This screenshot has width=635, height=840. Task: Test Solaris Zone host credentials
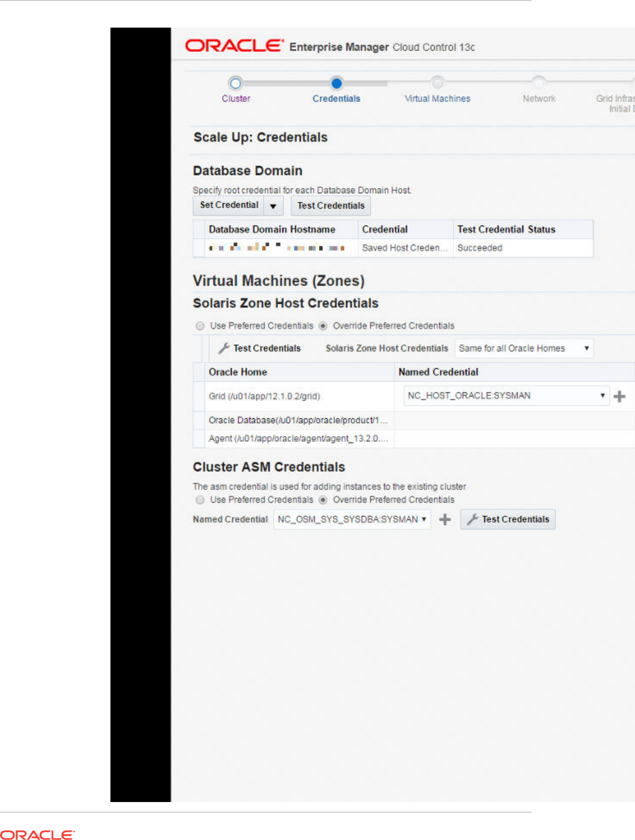(x=259, y=348)
